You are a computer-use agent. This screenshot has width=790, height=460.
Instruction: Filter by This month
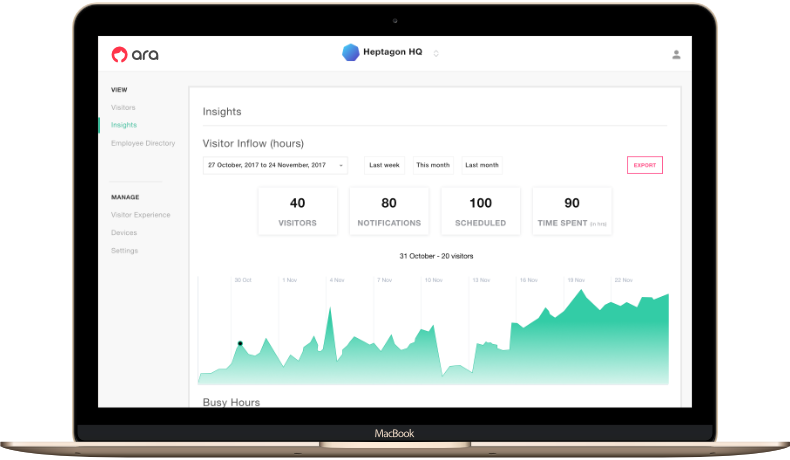click(433, 165)
